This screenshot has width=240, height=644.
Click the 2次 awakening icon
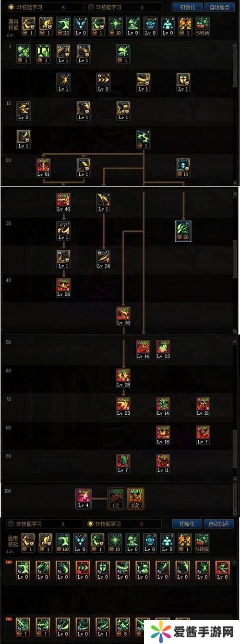(x=135, y=498)
